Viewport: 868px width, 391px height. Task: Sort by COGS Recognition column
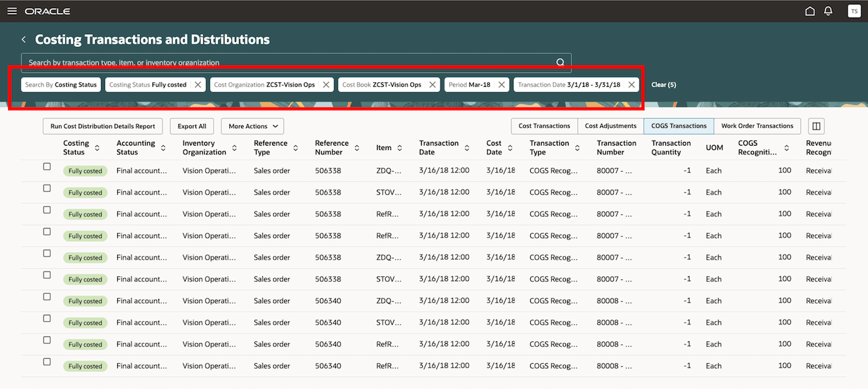tap(787, 148)
